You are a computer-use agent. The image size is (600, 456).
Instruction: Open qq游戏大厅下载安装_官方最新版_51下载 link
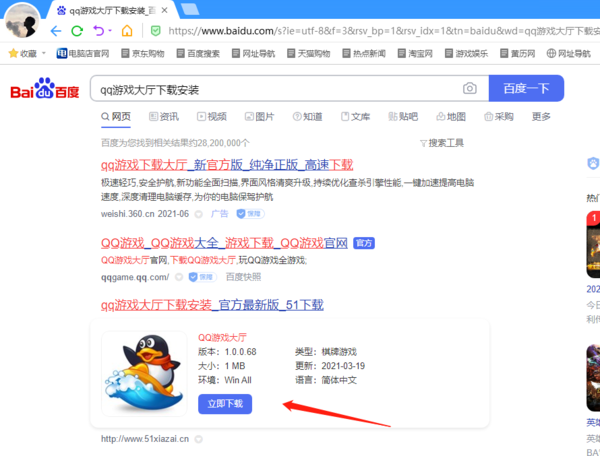point(212,305)
